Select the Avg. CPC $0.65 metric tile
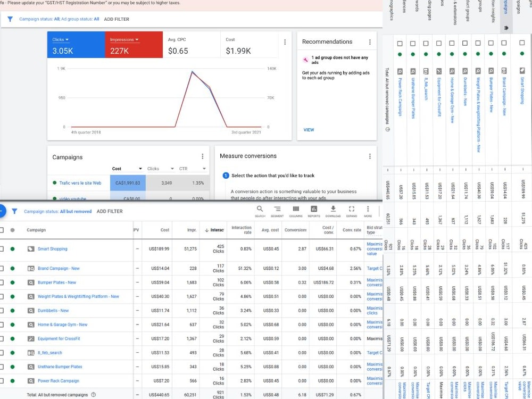 pyautogui.click(x=192, y=45)
